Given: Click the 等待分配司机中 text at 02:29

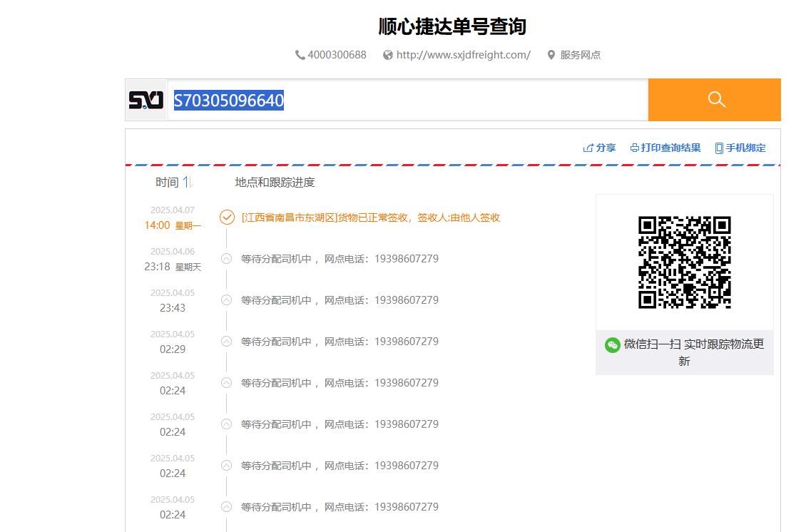Looking at the screenshot, I should tap(276, 342).
